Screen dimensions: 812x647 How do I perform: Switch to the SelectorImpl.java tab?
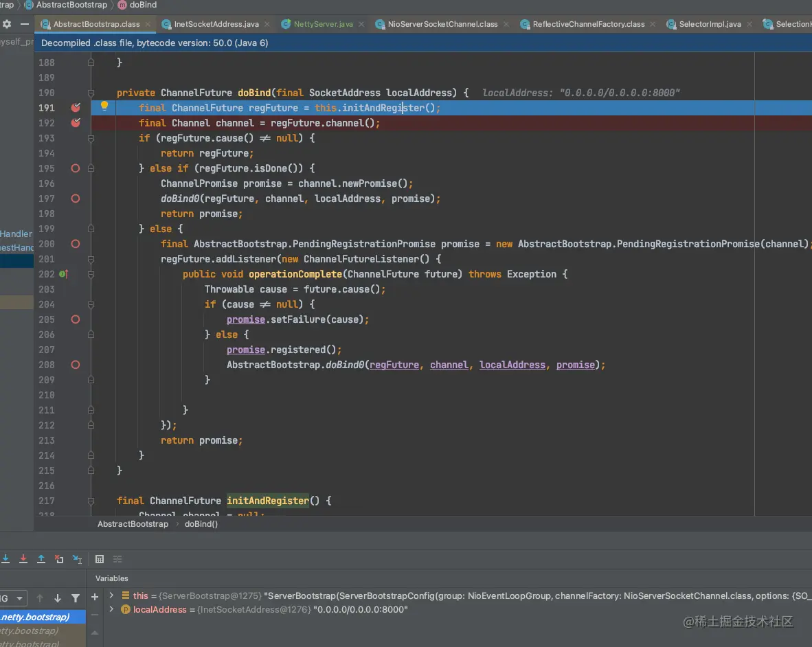coord(709,24)
